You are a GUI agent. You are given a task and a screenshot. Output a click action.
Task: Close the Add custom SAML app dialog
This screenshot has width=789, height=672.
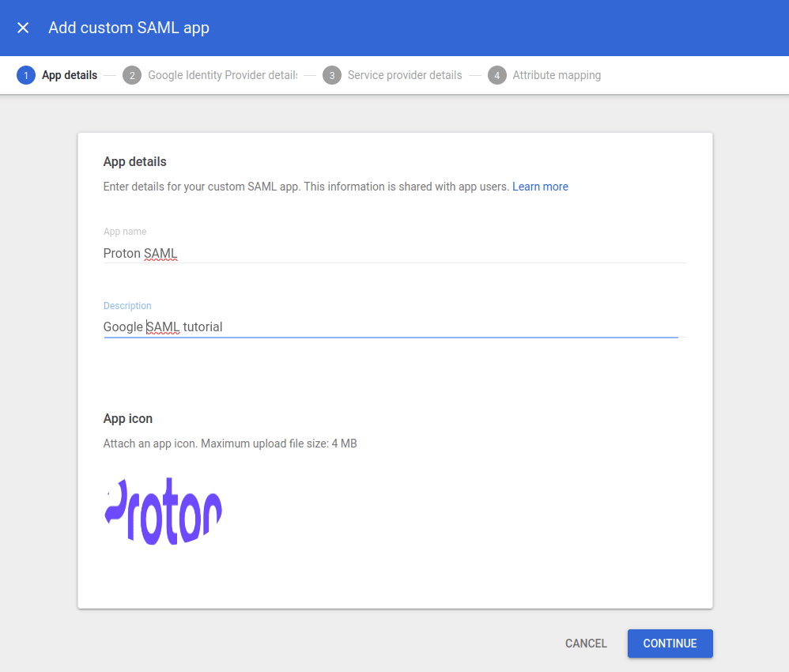pyautogui.click(x=23, y=28)
